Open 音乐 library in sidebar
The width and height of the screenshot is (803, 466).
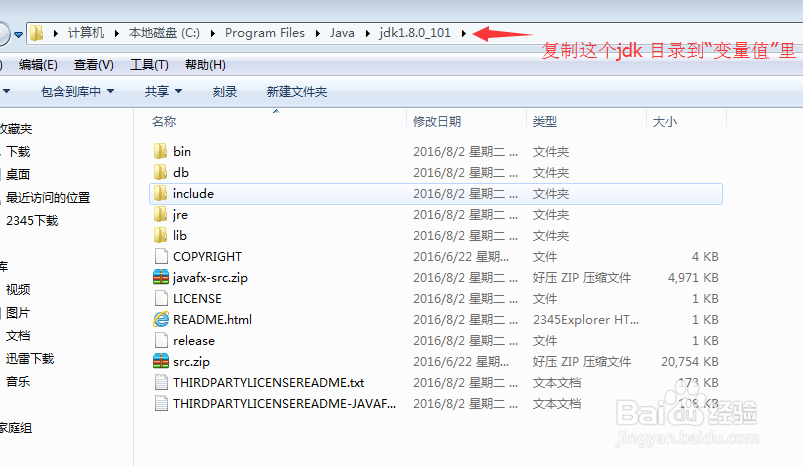pyautogui.click(x=18, y=382)
